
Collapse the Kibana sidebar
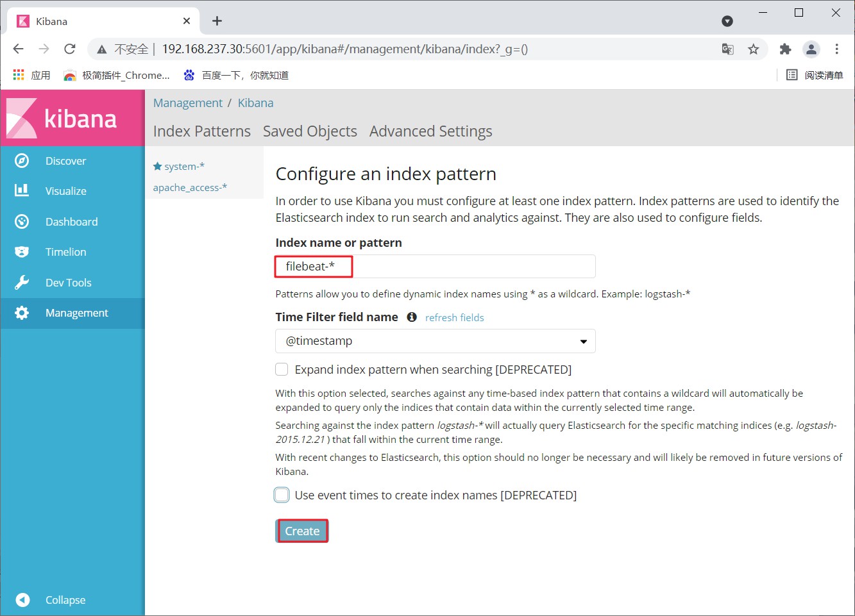pos(65,600)
